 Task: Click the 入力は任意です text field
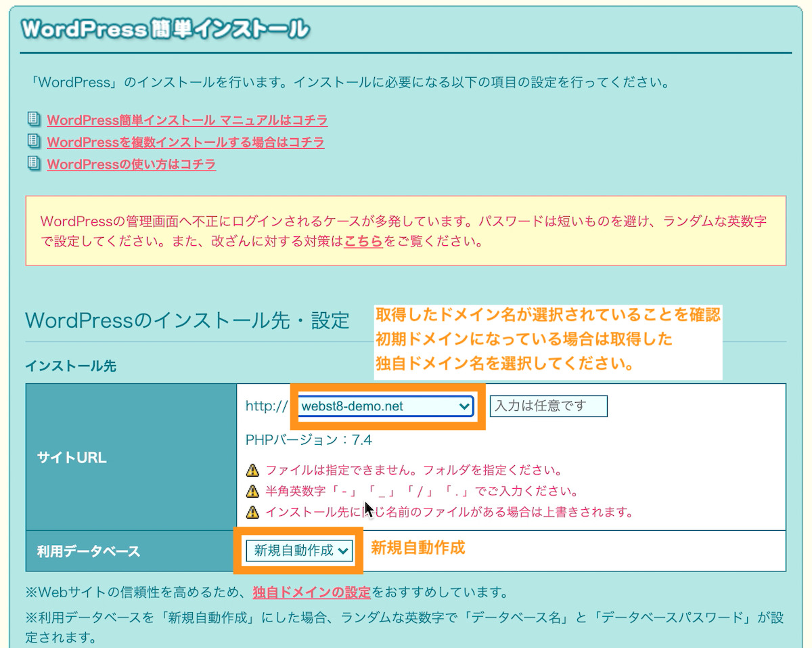tap(548, 406)
